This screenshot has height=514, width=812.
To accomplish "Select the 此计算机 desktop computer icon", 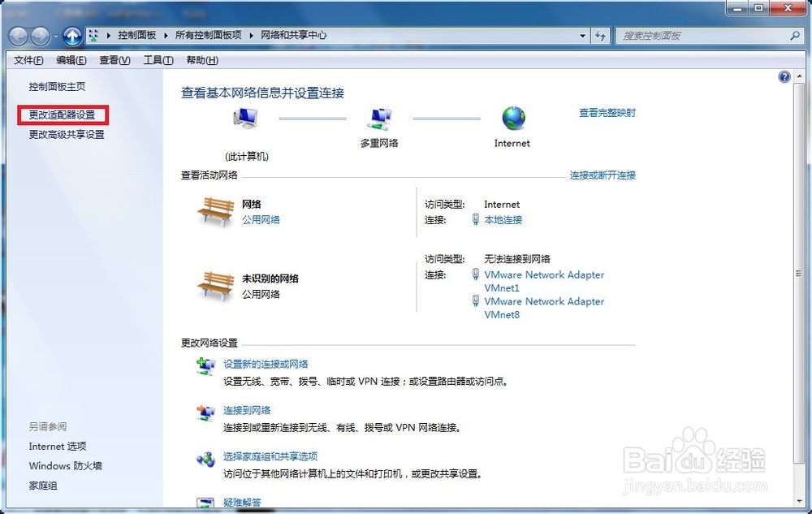I will [245, 117].
